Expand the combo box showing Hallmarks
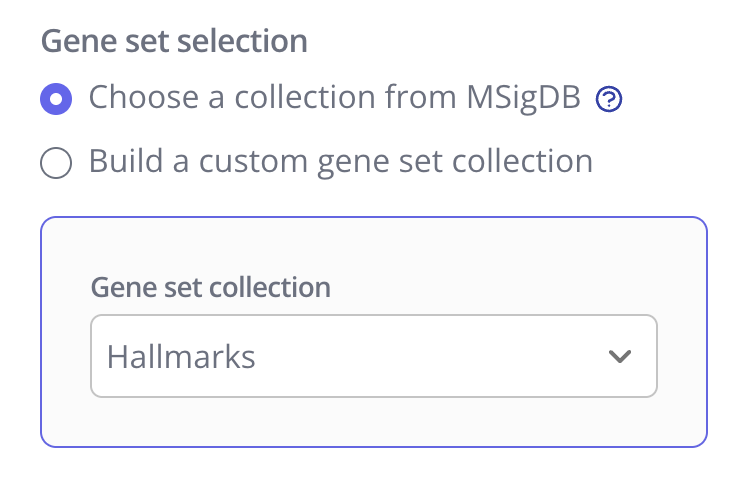The image size is (730, 480). [373, 356]
